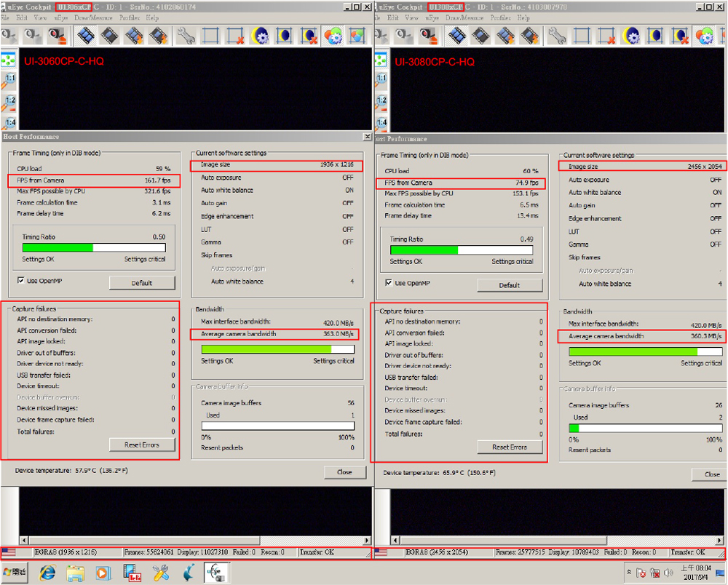This screenshot has height=585, width=728.
Task: Click Close button in left Host Performance dialog
Action: tap(344, 471)
